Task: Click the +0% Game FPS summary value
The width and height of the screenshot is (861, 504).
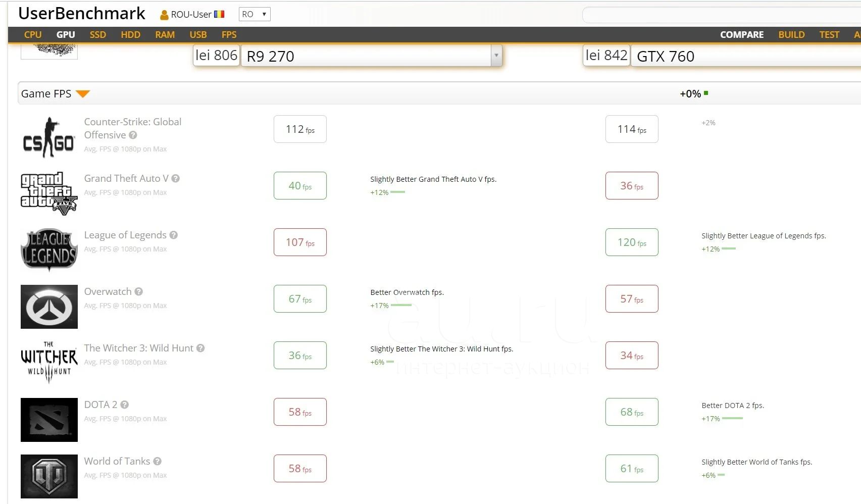Action: tap(690, 94)
